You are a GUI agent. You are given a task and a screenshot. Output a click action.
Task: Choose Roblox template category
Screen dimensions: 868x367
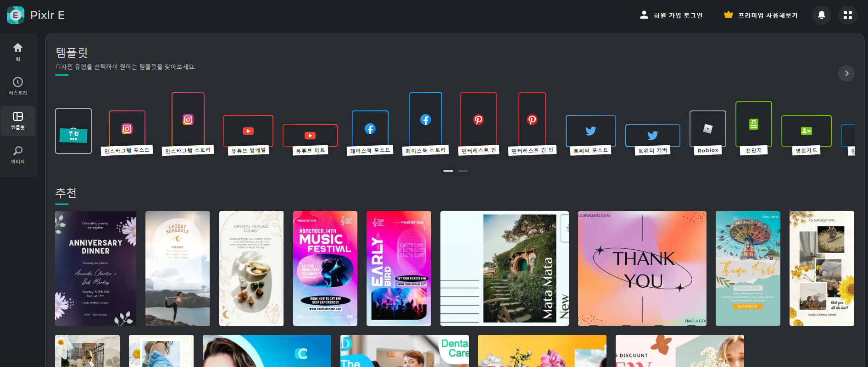pos(708,133)
